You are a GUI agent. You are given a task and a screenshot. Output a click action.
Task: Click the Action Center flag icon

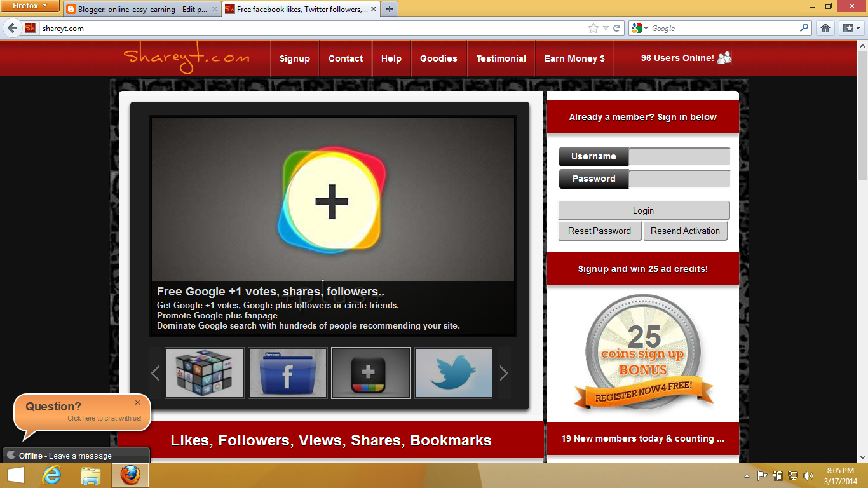pyautogui.click(x=762, y=475)
